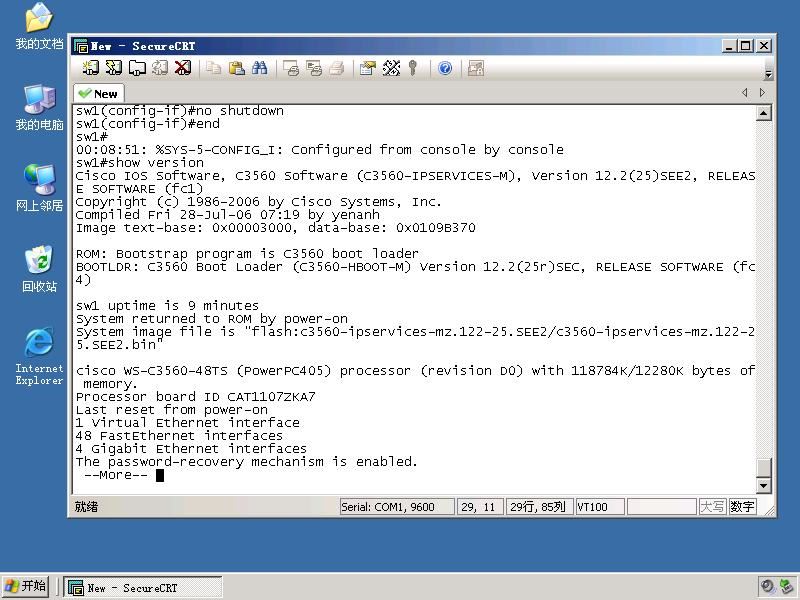
Task: Select the Internet Explorer desktop icon
Action: (39, 357)
